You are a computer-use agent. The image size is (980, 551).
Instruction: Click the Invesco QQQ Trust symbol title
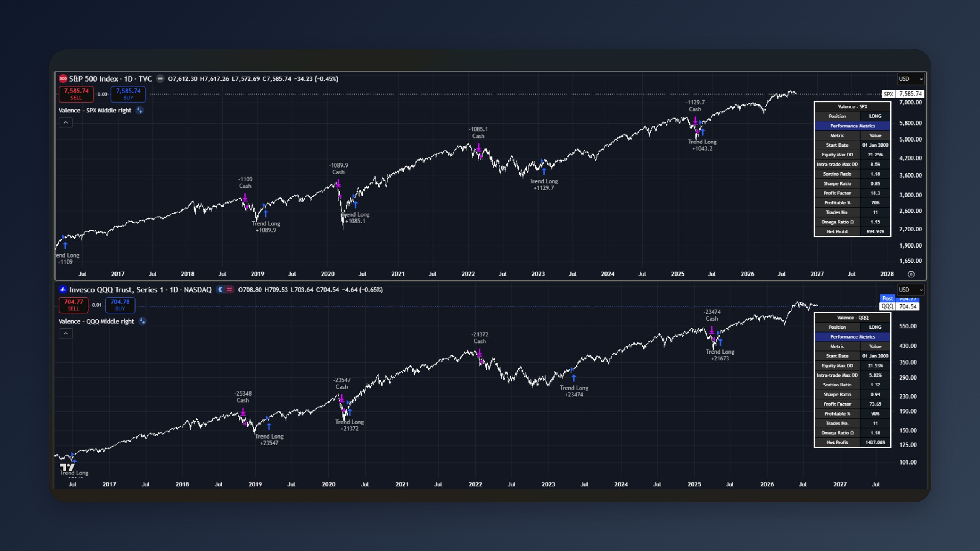pos(140,289)
